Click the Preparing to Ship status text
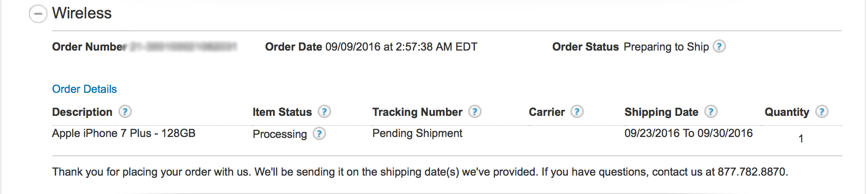The image size is (868, 194). pyautogui.click(x=666, y=47)
